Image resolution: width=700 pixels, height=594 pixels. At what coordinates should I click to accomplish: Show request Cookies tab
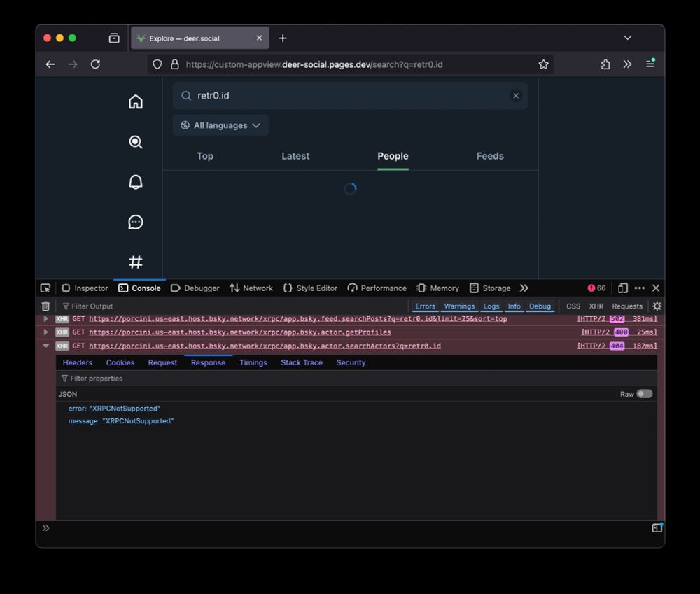120,363
